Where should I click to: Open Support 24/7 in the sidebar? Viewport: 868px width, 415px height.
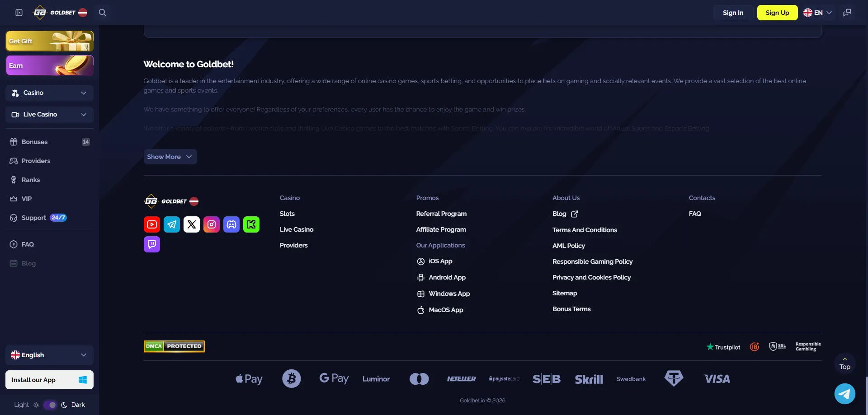(49, 218)
